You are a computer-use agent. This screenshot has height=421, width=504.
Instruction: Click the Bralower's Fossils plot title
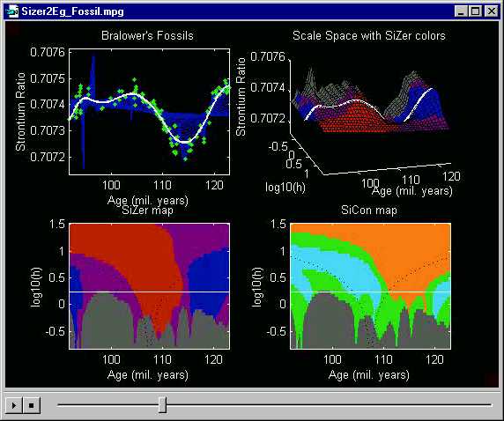[x=147, y=35]
